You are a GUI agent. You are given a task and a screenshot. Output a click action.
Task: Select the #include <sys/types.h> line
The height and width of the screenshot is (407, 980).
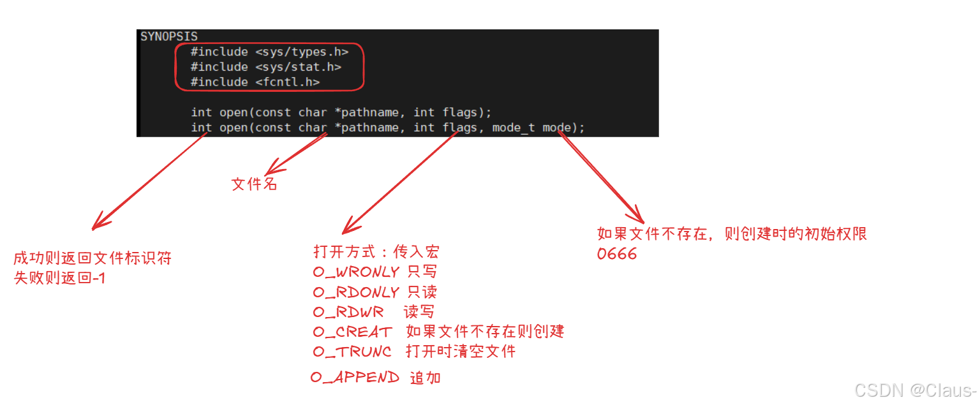(x=269, y=52)
